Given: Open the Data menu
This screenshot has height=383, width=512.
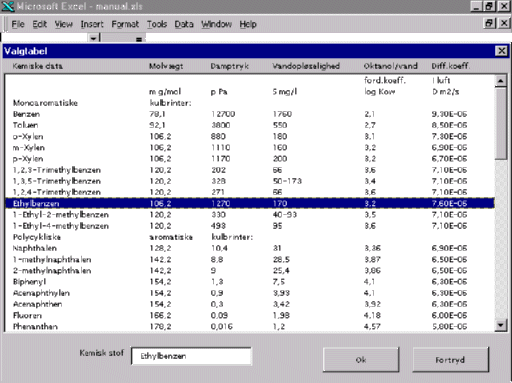Looking at the screenshot, I should pos(184,24).
